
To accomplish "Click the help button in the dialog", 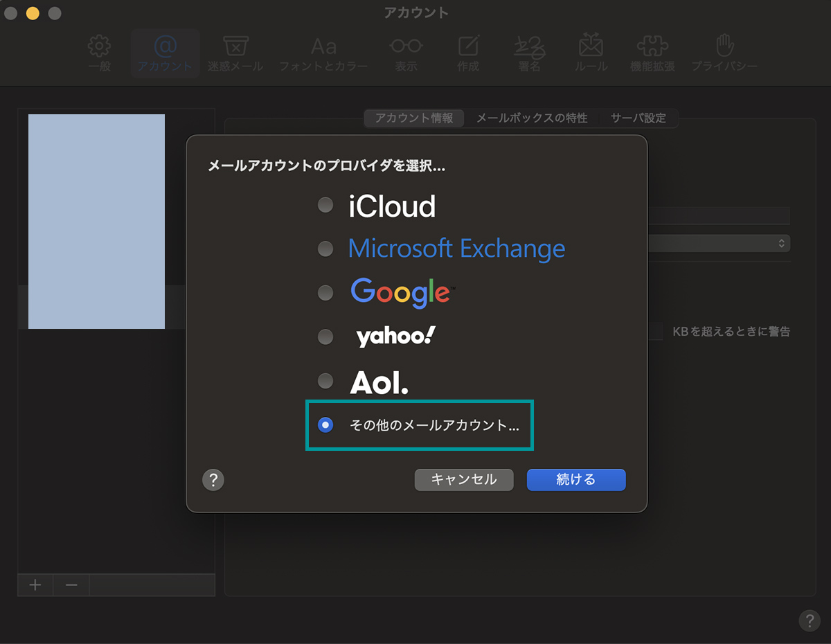I will pyautogui.click(x=213, y=480).
